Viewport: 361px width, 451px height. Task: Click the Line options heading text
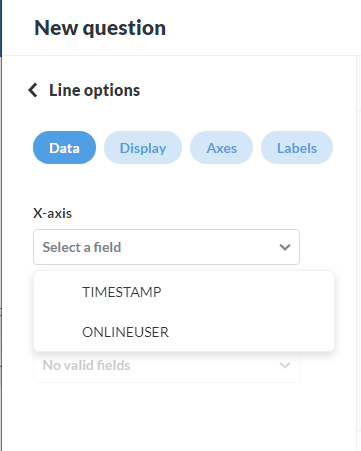pyautogui.click(x=95, y=90)
